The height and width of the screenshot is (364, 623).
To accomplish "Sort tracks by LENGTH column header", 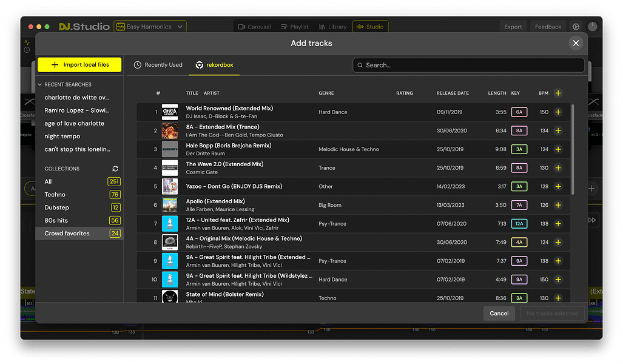I will tap(497, 93).
